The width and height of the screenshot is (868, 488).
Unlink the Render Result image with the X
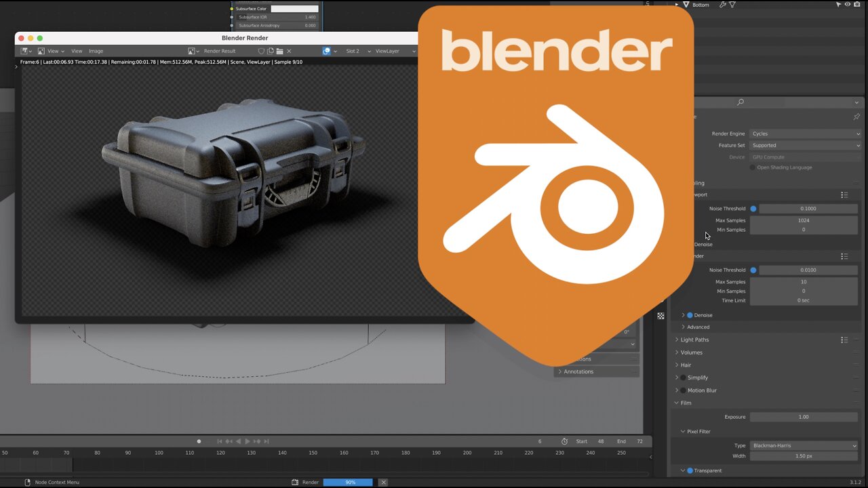pos(289,51)
